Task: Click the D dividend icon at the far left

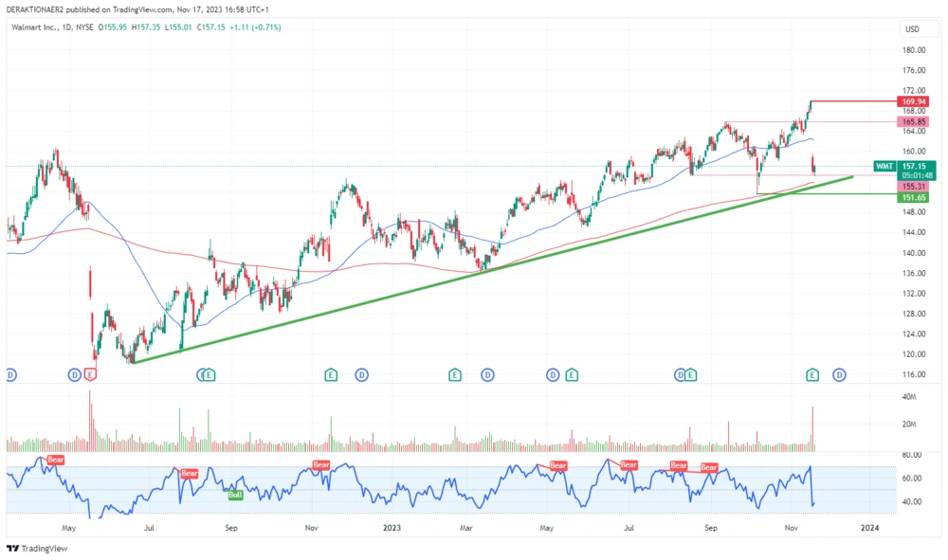Action: (x=9, y=374)
